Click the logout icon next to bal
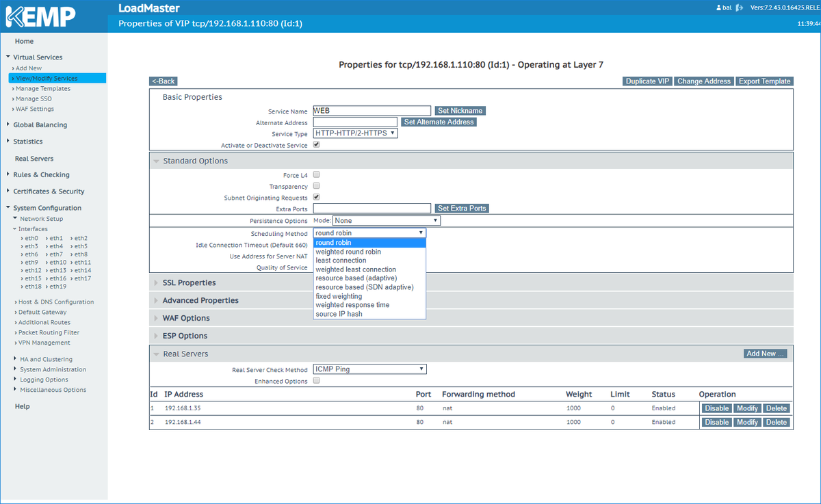821x504 pixels. (740, 8)
